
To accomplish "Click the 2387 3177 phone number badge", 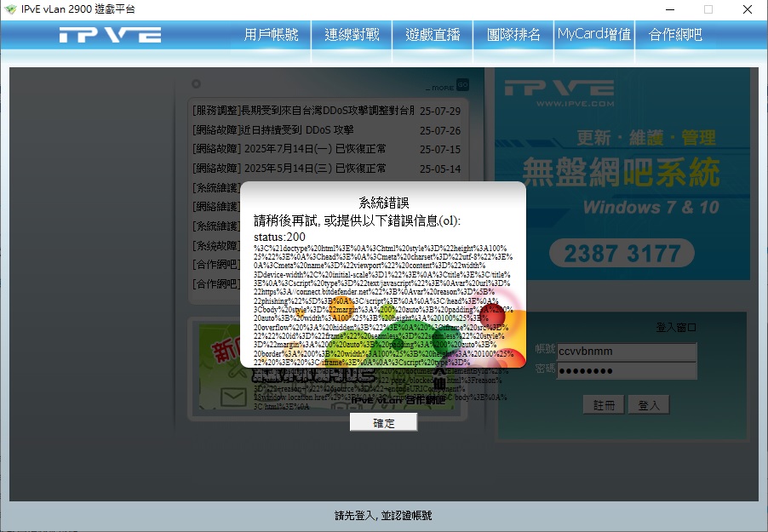I will [x=622, y=254].
